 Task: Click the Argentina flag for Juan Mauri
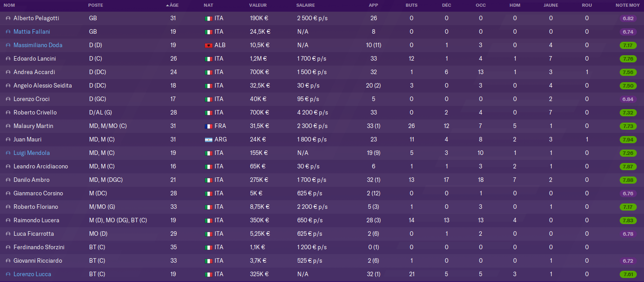[208, 140]
